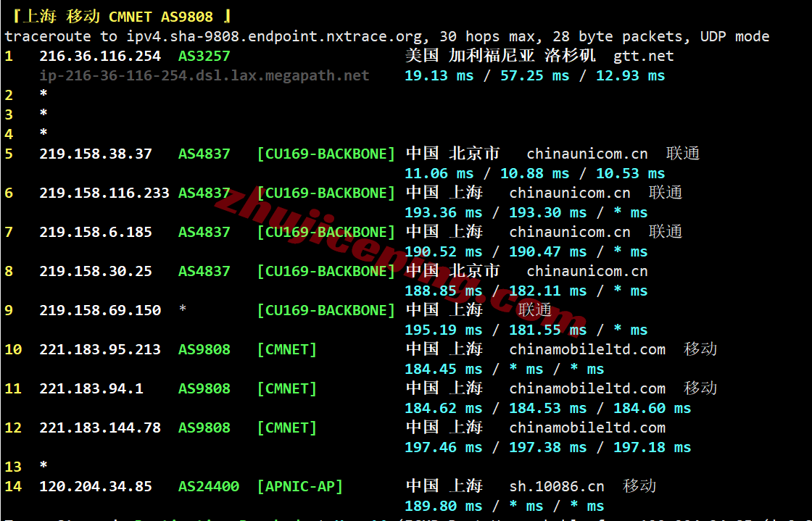Click latency 184.62 ms on hop 11
The height and width of the screenshot is (521, 812).
click(x=443, y=408)
